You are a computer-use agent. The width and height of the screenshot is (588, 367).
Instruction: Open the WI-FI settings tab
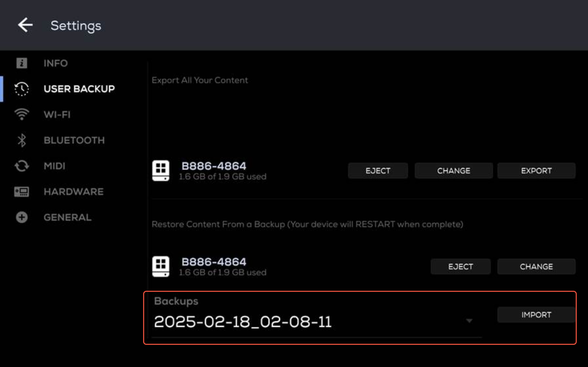57,114
